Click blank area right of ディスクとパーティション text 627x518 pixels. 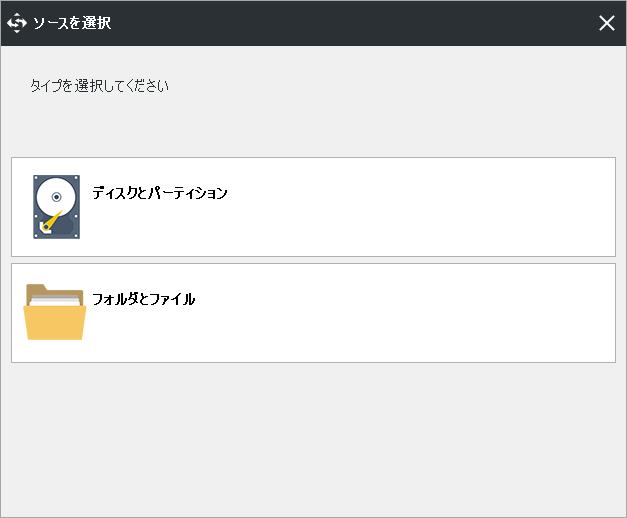pos(420,207)
